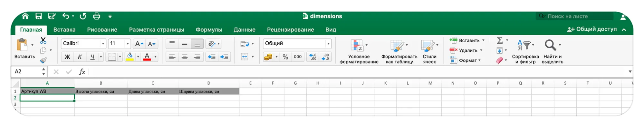644x129 pixels.
Task: Go to the Данные tab
Action: pyautogui.click(x=245, y=30)
